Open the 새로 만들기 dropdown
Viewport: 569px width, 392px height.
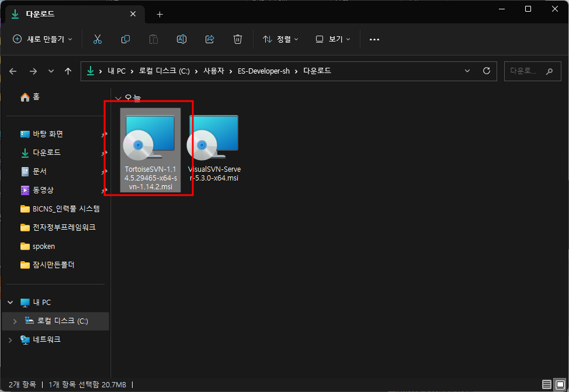(x=43, y=39)
